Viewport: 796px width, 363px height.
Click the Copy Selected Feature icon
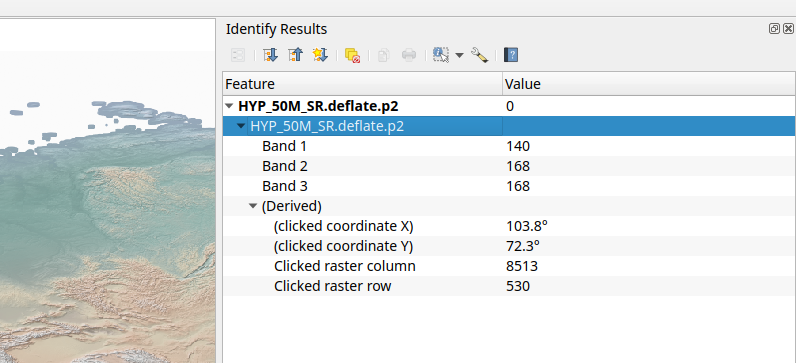coord(384,55)
